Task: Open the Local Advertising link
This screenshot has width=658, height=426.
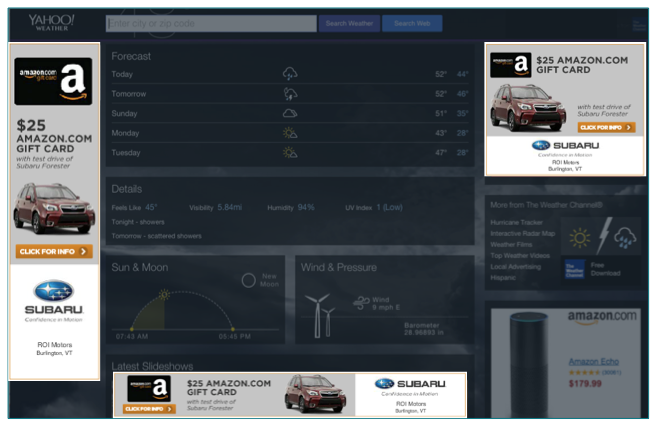Action: [515, 267]
